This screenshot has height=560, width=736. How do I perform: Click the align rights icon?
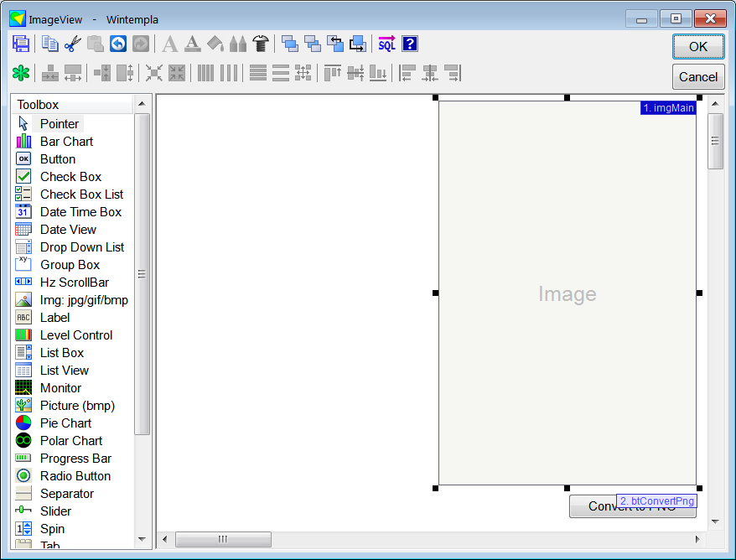coord(453,73)
